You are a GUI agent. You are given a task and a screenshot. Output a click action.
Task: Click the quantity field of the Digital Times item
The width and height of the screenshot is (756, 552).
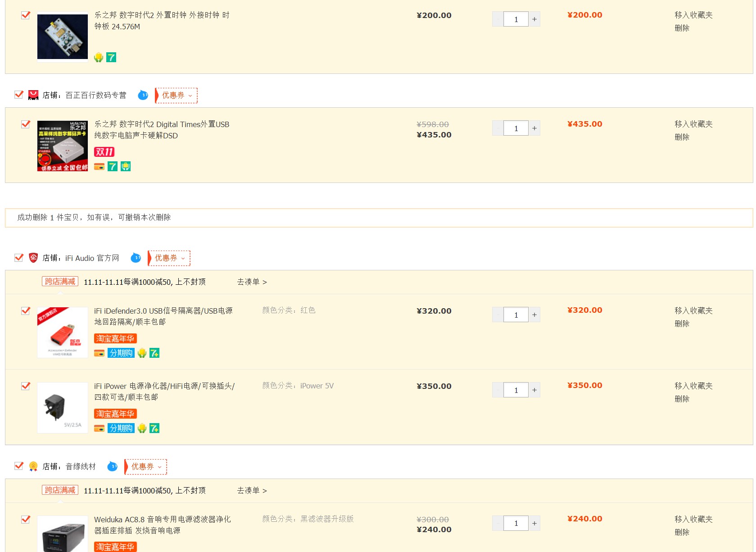click(x=516, y=128)
